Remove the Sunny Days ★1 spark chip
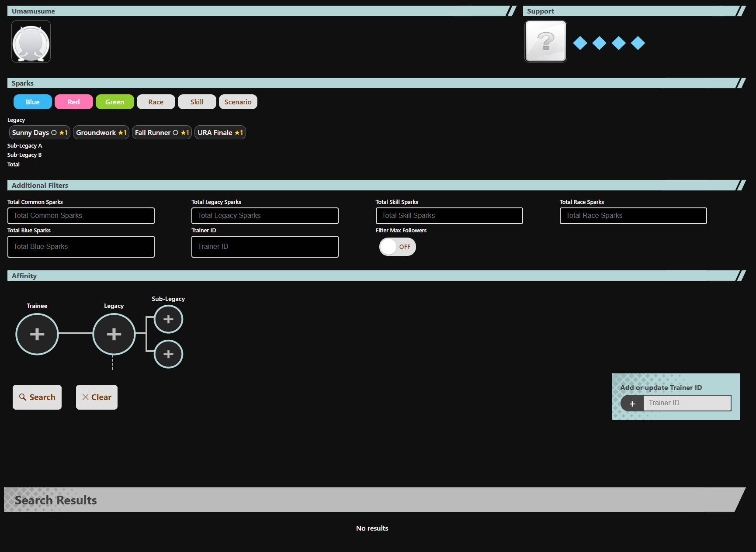Viewport: 756px width, 552px height. [40, 132]
